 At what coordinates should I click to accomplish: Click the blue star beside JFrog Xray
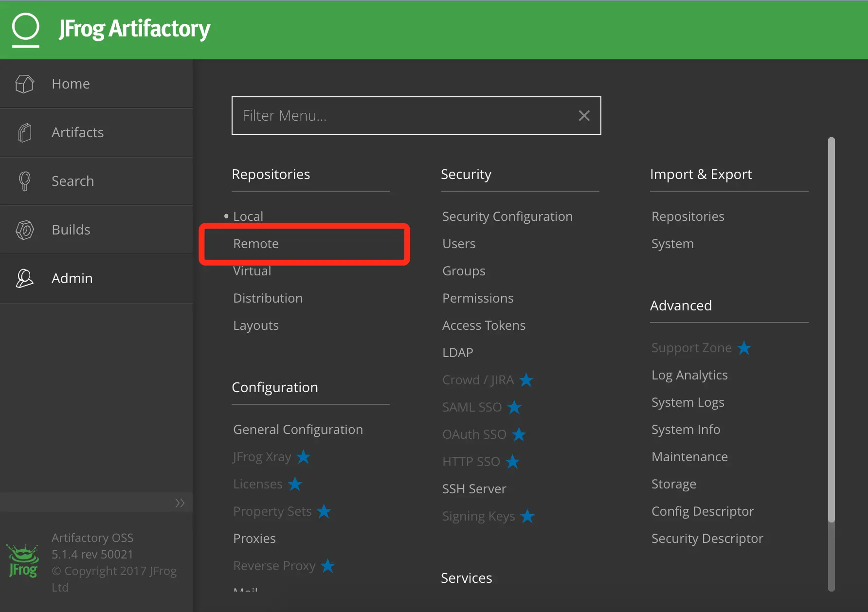coord(304,457)
